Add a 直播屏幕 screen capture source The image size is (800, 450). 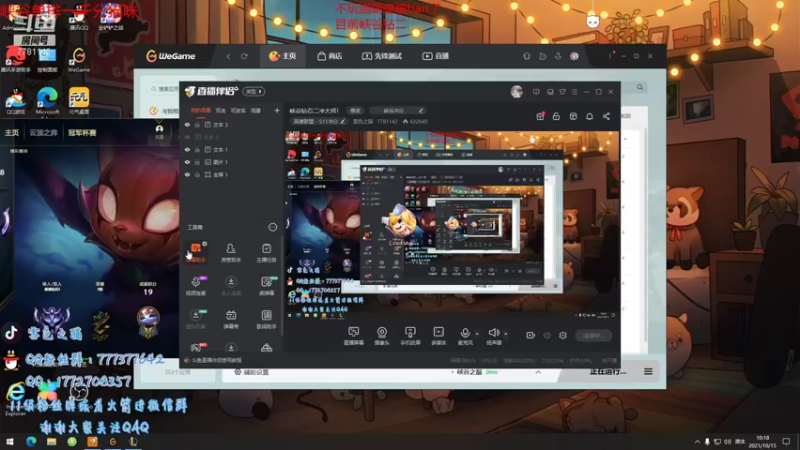pyautogui.click(x=354, y=336)
